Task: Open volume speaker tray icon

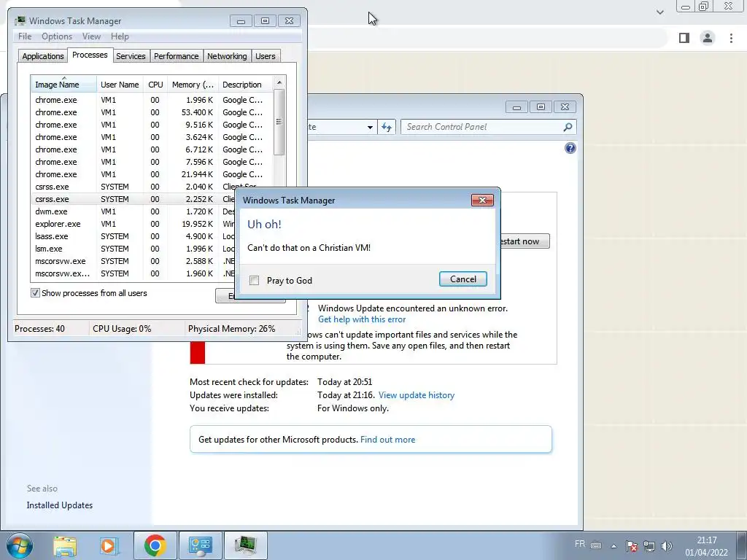Action: coord(667,545)
